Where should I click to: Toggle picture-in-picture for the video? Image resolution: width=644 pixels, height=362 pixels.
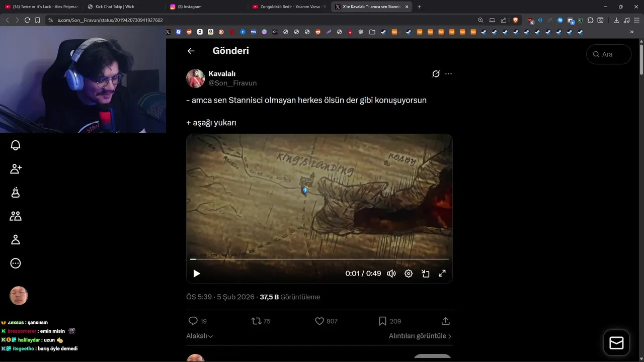coord(425,274)
